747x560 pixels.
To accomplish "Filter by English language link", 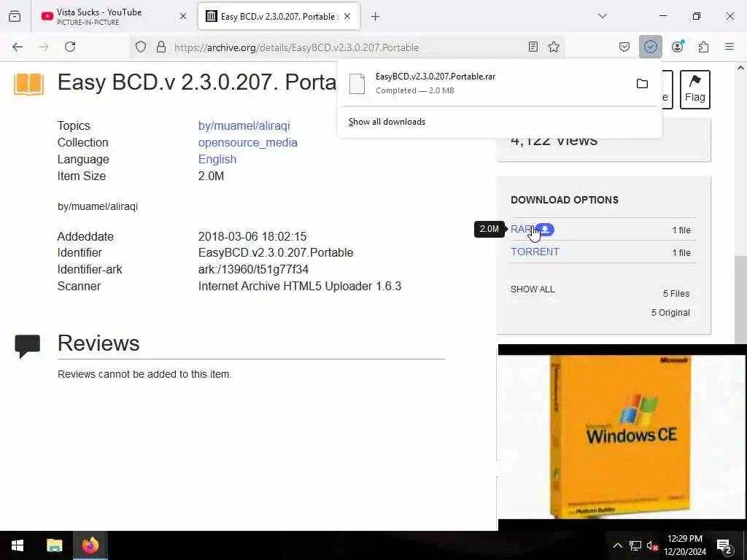I will coord(217,159).
